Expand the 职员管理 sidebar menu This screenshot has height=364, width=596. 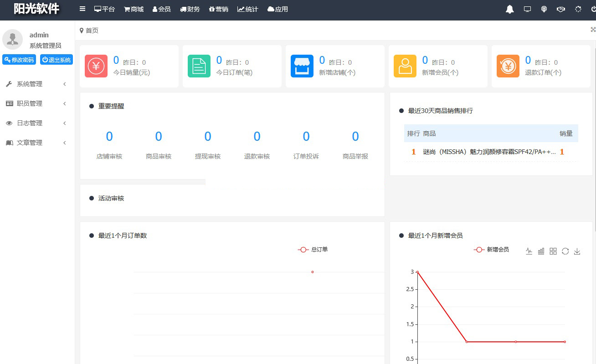[36, 103]
